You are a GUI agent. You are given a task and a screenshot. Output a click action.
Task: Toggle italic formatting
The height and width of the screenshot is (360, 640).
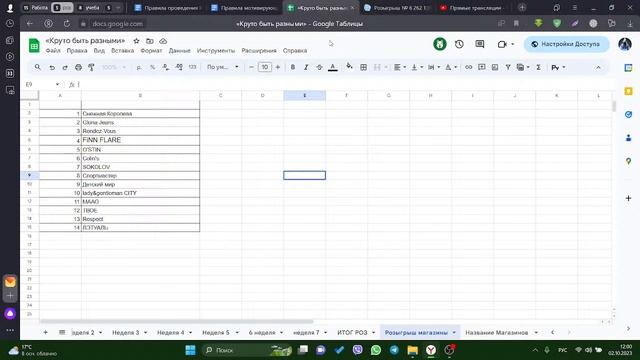click(306, 67)
